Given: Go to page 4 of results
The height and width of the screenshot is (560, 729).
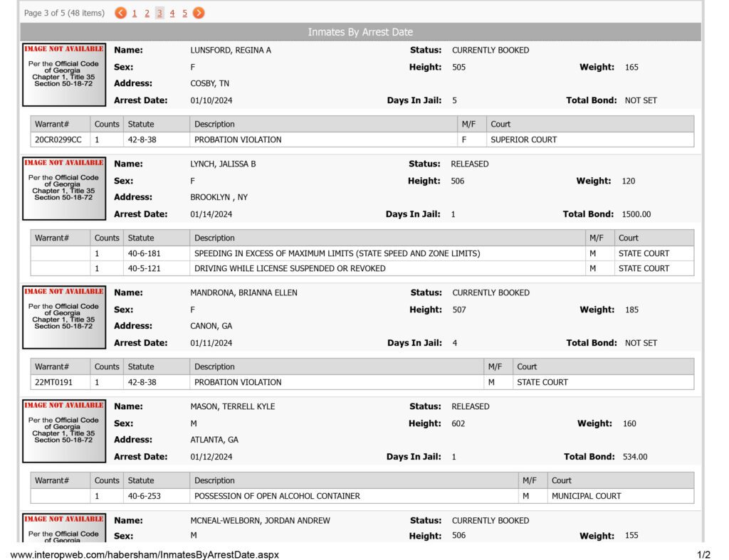Looking at the screenshot, I should click(x=172, y=14).
